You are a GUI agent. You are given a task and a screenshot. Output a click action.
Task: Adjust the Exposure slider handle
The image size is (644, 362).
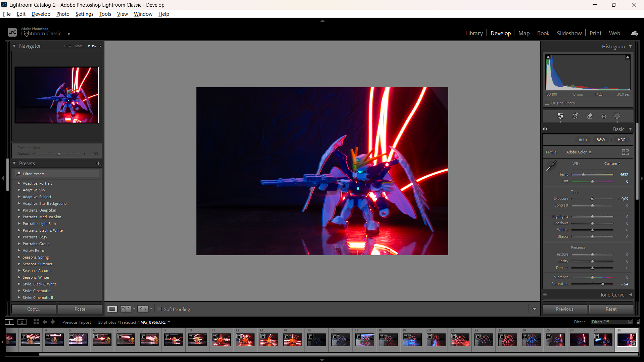point(592,199)
